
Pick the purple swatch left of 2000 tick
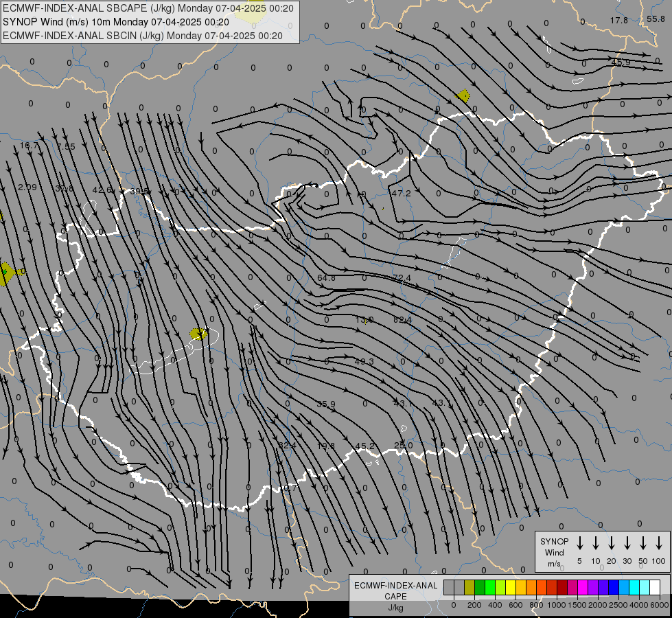tap(592, 587)
